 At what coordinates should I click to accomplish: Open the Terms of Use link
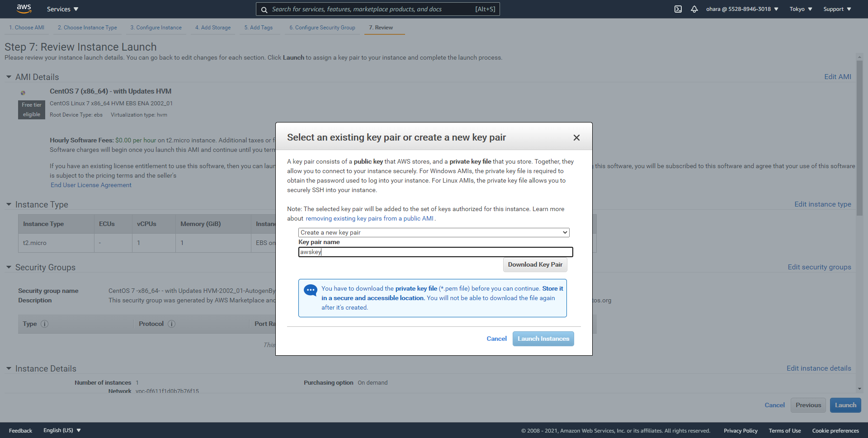tap(785, 431)
